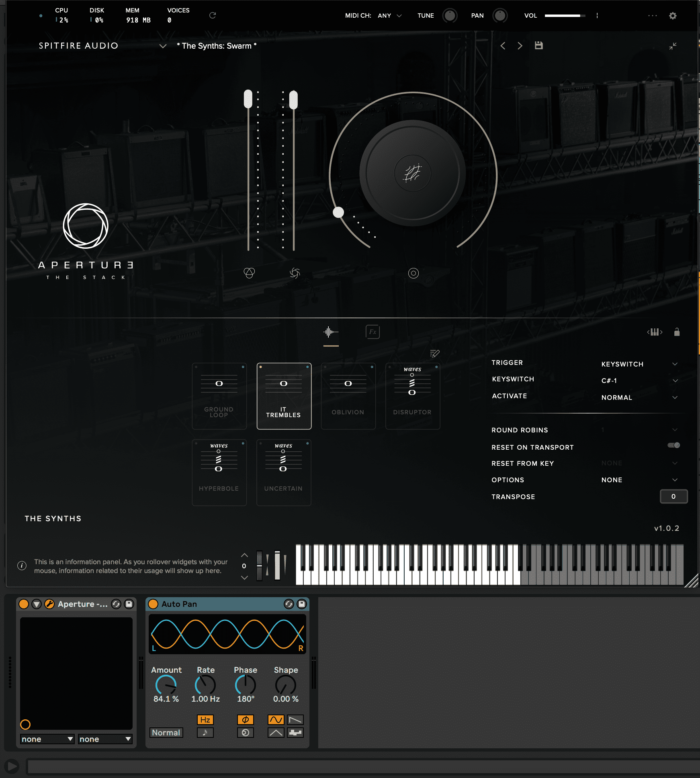
Task: Open the settings gear icon
Action: tap(673, 16)
